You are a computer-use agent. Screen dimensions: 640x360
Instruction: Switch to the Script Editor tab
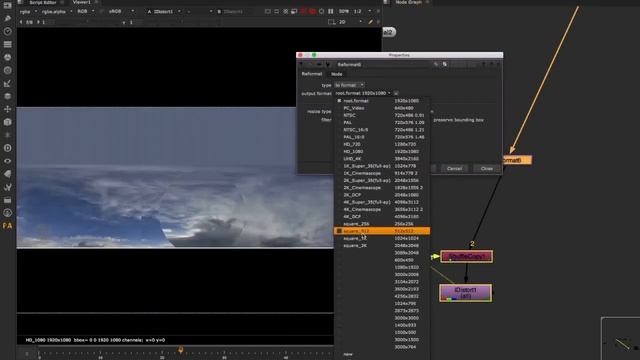42,2
